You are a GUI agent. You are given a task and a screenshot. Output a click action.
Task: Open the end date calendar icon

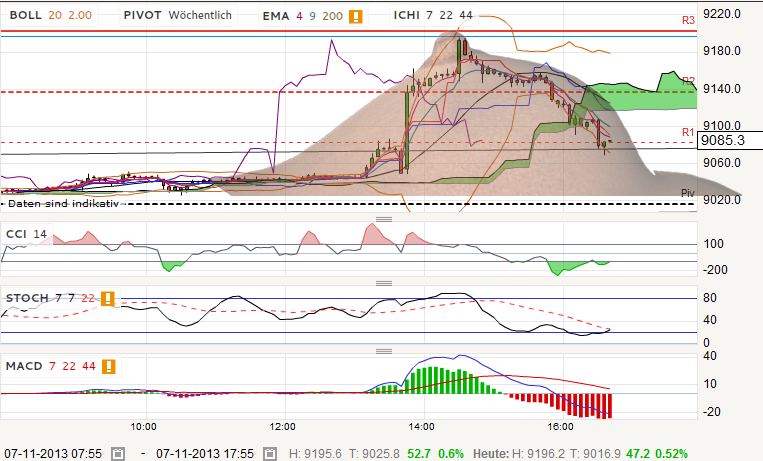tap(270, 454)
